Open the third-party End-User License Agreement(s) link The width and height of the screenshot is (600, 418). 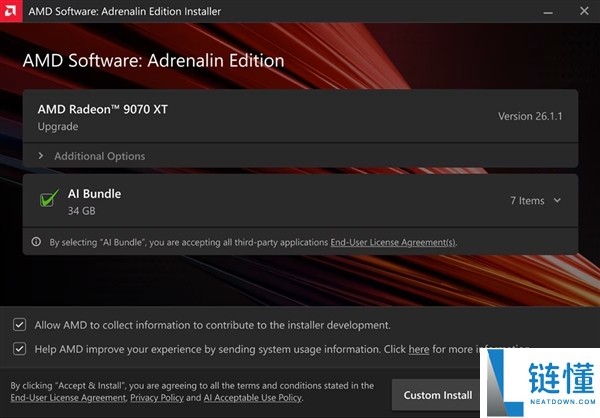(x=393, y=242)
